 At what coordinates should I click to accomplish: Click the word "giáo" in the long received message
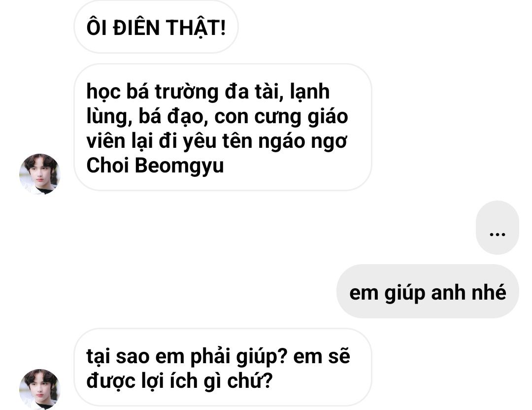tap(328, 117)
